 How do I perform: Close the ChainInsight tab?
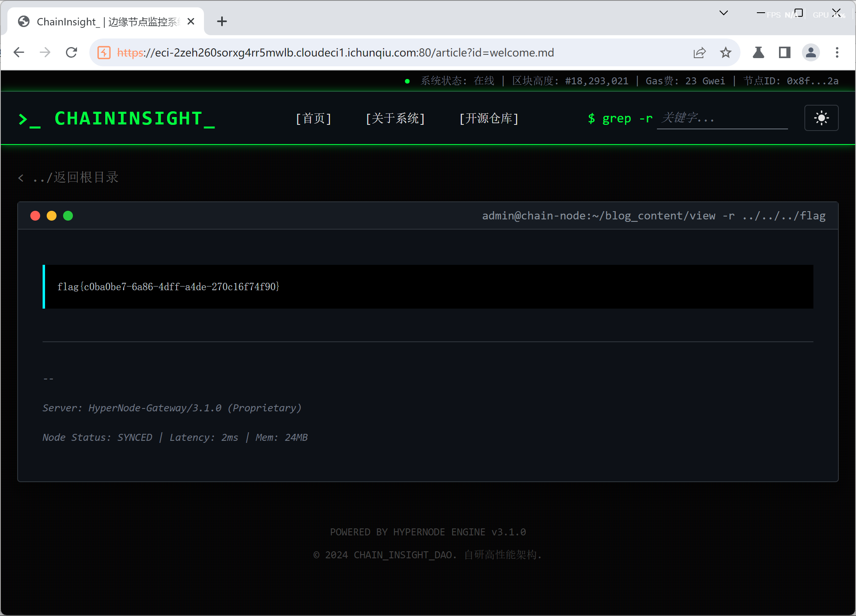coord(191,21)
